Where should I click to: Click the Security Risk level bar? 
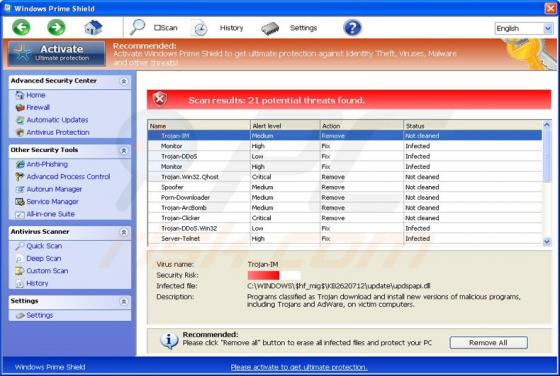click(x=274, y=275)
